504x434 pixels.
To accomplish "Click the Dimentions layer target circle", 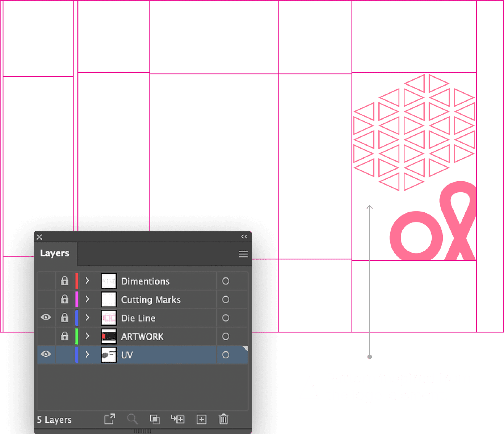I will tap(226, 281).
